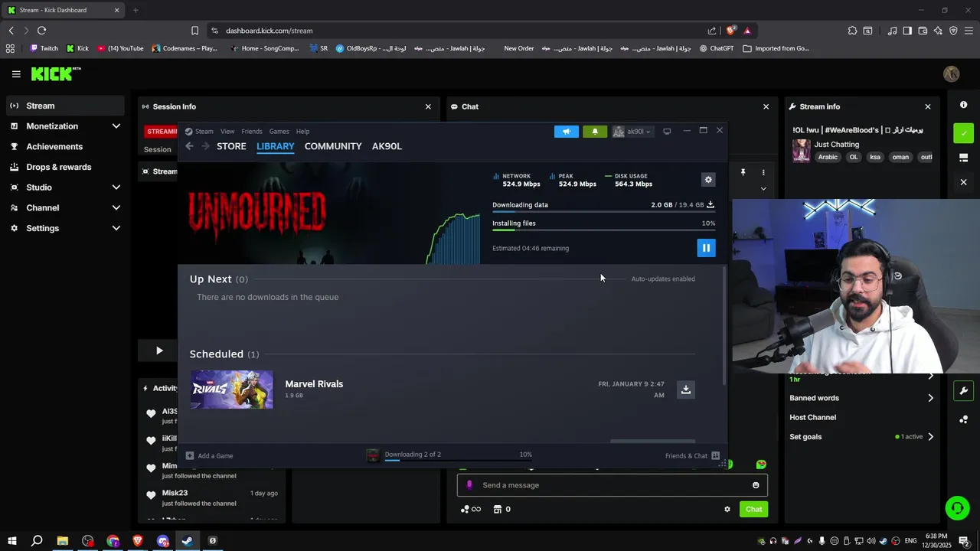The image size is (980, 551).
Task: Click the Steam taskbar icon
Action: [x=188, y=541]
